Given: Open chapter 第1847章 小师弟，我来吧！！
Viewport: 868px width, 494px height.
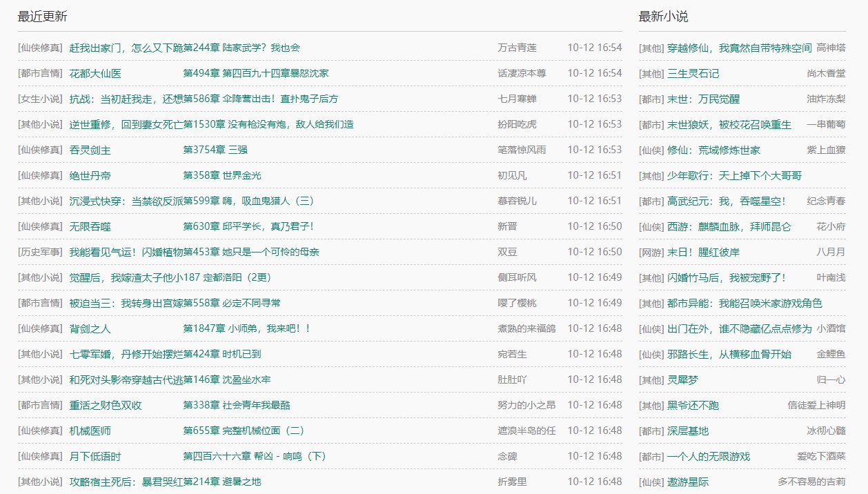Looking at the screenshot, I should [246, 328].
